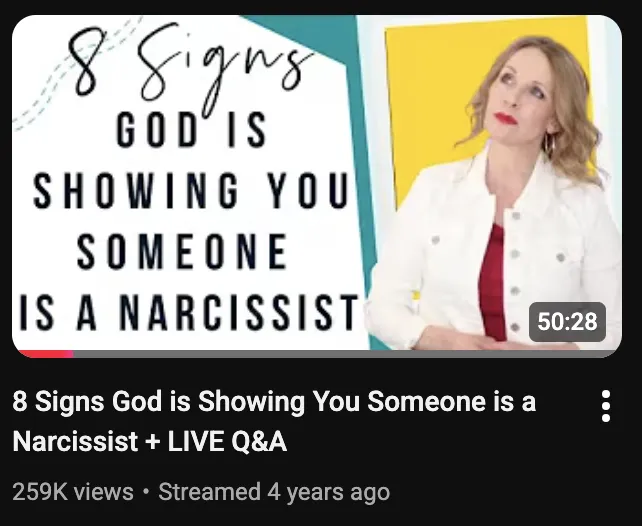
Task: Click the 'Narcissist + LIVE Q&A' title line
Action: 150,442
